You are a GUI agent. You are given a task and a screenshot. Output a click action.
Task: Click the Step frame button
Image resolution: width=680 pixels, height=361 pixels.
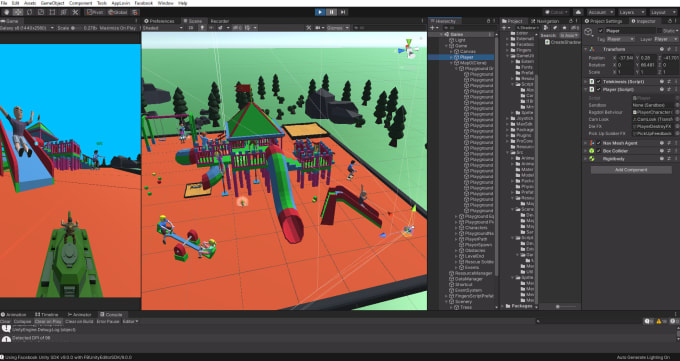pos(343,12)
